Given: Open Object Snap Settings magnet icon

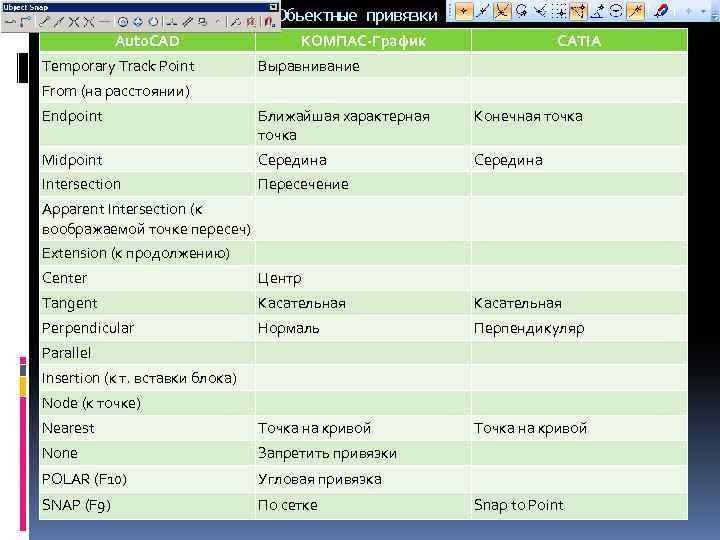Looking at the screenshot, I should (269, 22).
